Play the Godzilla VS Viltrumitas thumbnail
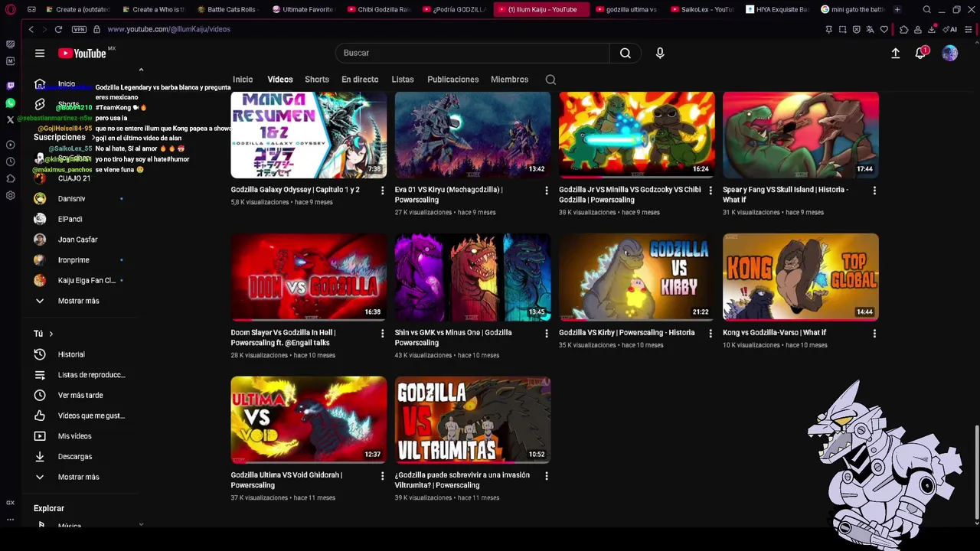The width and height of the screenshot is (980, 551). [x=472, y=419]
